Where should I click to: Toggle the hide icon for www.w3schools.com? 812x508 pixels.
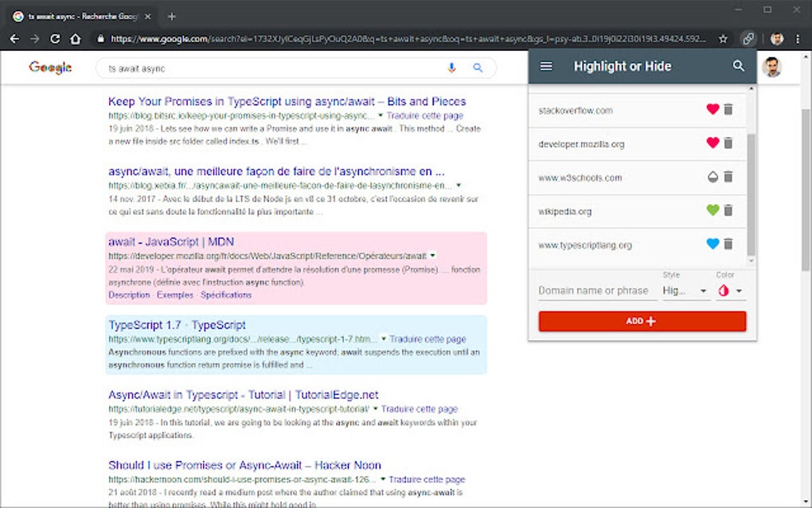click(x=712, y=177)
